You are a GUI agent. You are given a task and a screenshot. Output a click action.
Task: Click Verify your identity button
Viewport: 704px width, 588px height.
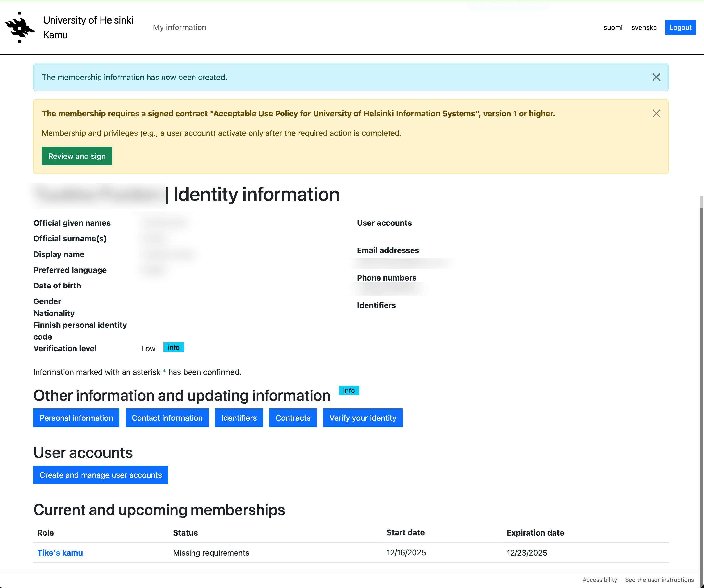(x=362, y=418)
